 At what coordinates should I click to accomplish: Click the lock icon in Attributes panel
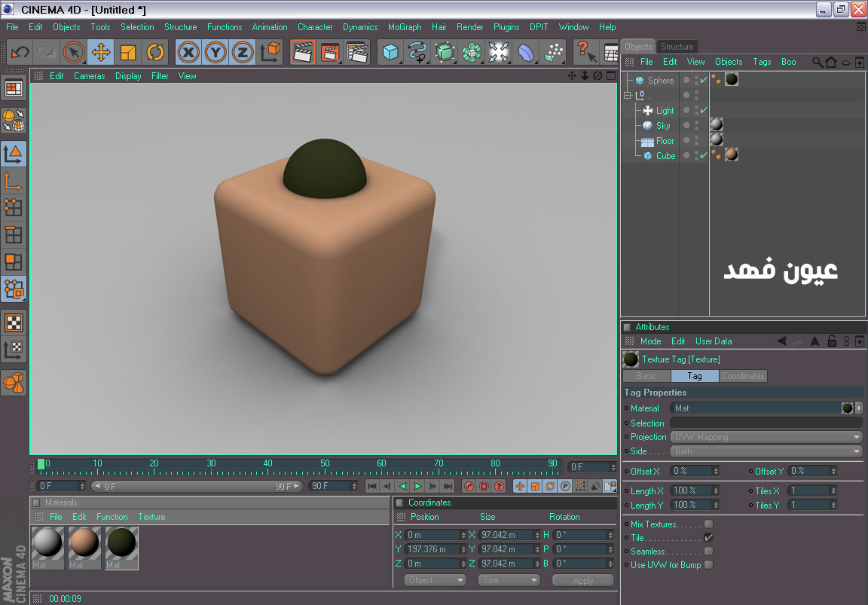(832, 341)
